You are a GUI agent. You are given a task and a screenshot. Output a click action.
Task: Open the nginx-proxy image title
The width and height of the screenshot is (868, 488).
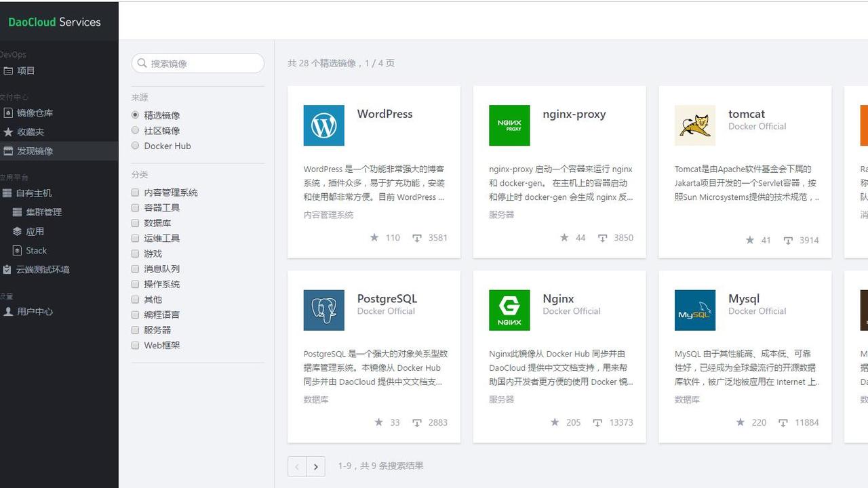pyautogui.click(x=574, y=114)
